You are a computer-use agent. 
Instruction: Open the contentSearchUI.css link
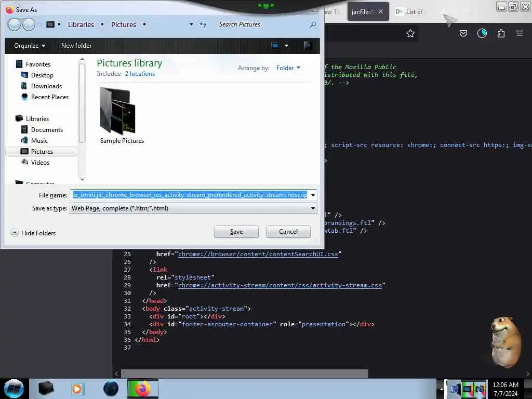258,254
